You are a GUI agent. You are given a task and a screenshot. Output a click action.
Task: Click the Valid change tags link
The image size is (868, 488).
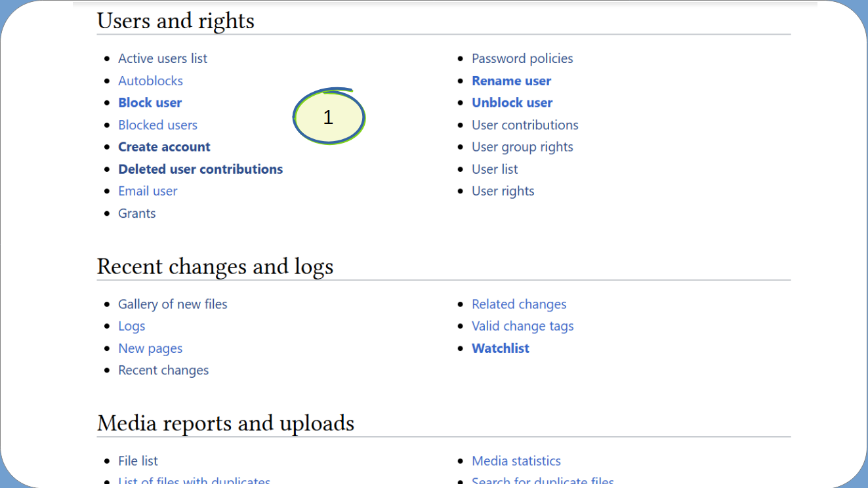522,326
